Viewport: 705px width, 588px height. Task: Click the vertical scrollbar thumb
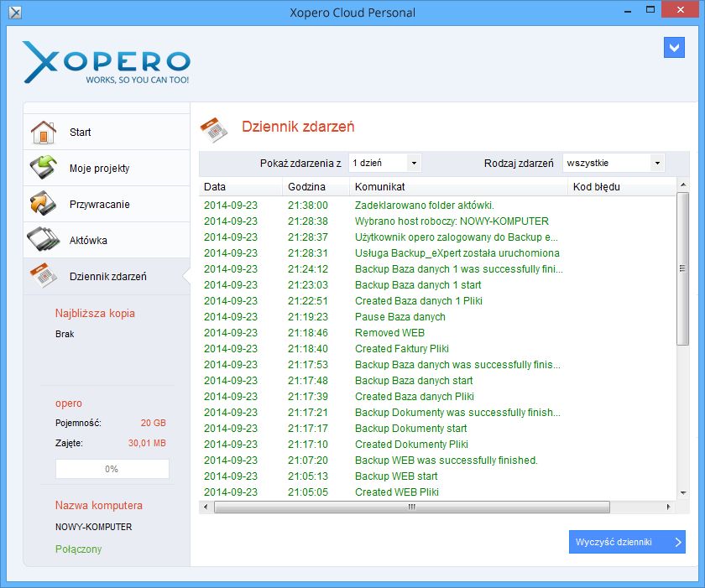pyautogui.click(x=682, y=268)
